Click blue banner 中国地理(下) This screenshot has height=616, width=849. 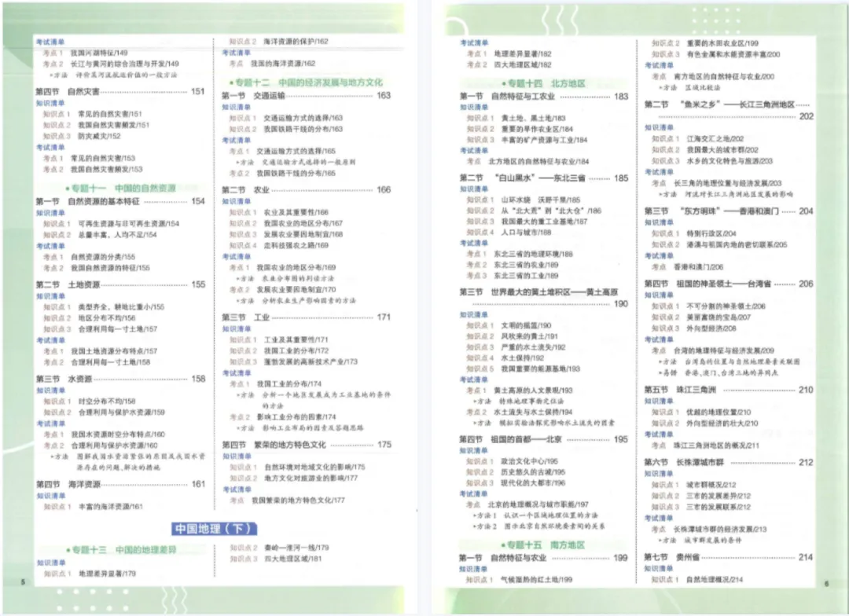[214, 528]
